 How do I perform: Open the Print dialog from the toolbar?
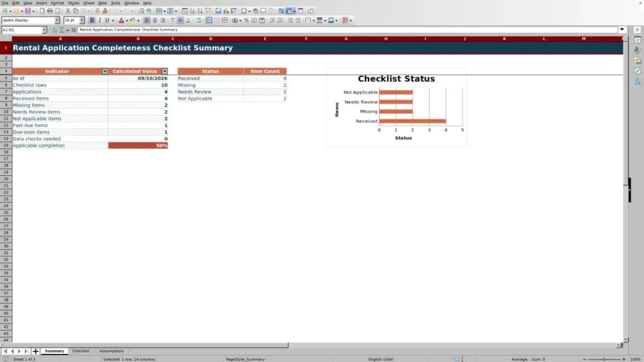pyautogui.click(x=50, y=11)
